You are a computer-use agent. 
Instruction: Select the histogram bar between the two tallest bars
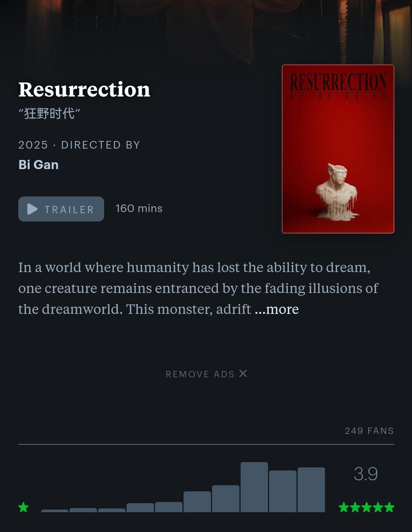283,491
